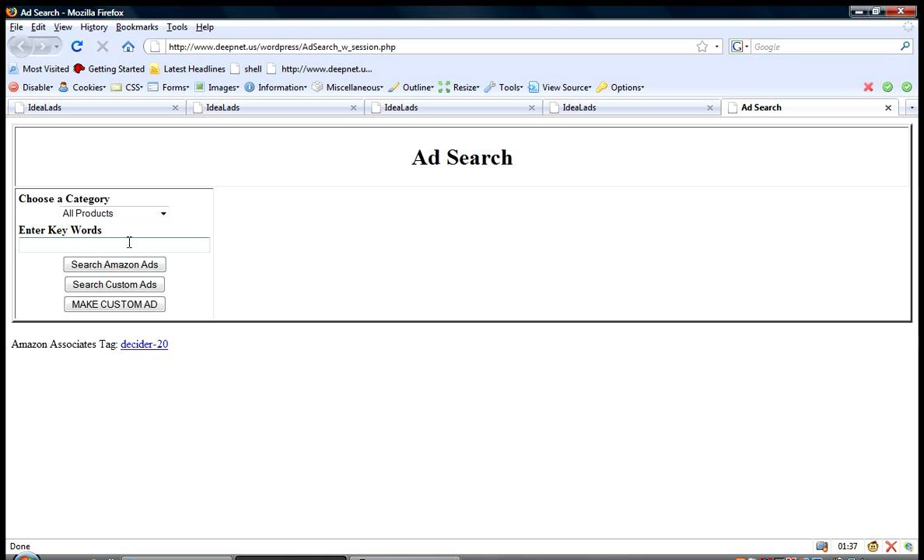The height and width of the screenshot is (560, 924).
Task: Open the Disable menu in developer toolbar
Action: (30, 87)
